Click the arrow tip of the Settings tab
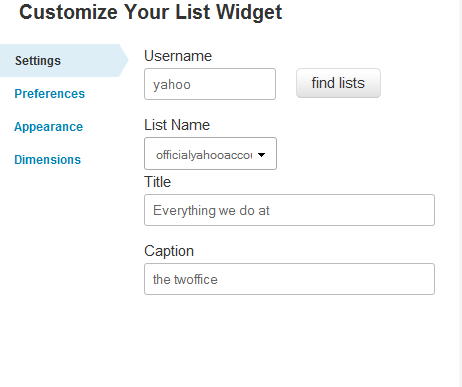Viewport: 462px width, 387px height. pos(124,60)
